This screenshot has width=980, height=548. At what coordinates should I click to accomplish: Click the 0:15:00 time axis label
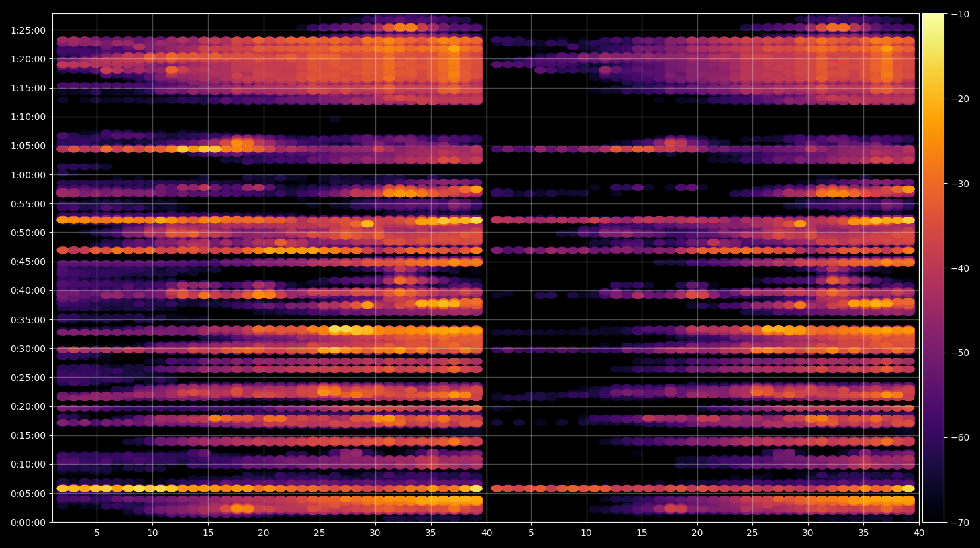coord(28,435)
